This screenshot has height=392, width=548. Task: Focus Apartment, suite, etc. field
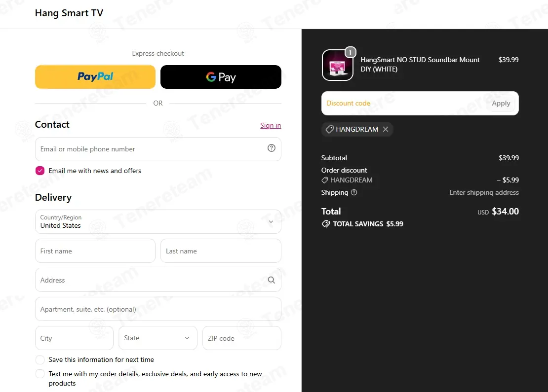coord(158,309)
